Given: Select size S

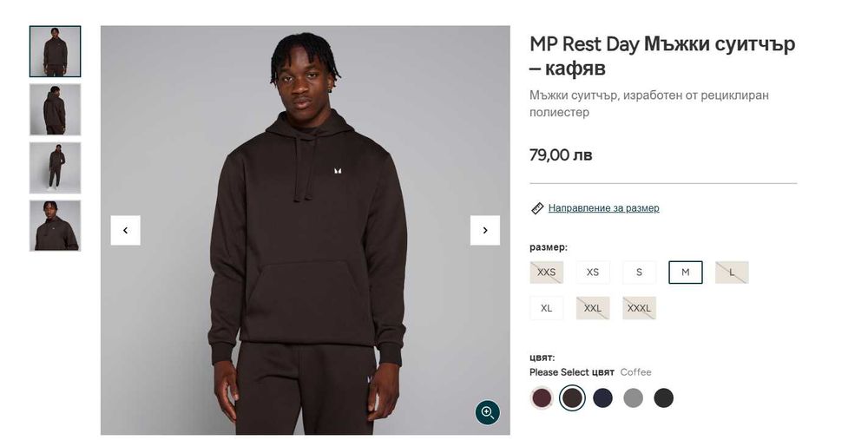Looking at the screenshot, I should tap(639, 273).
